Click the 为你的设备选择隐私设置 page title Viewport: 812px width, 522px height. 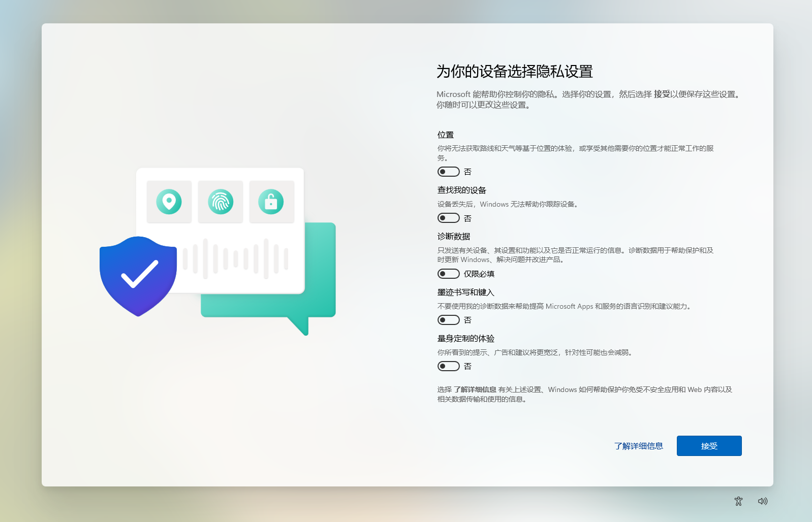[x=514, y=72]
